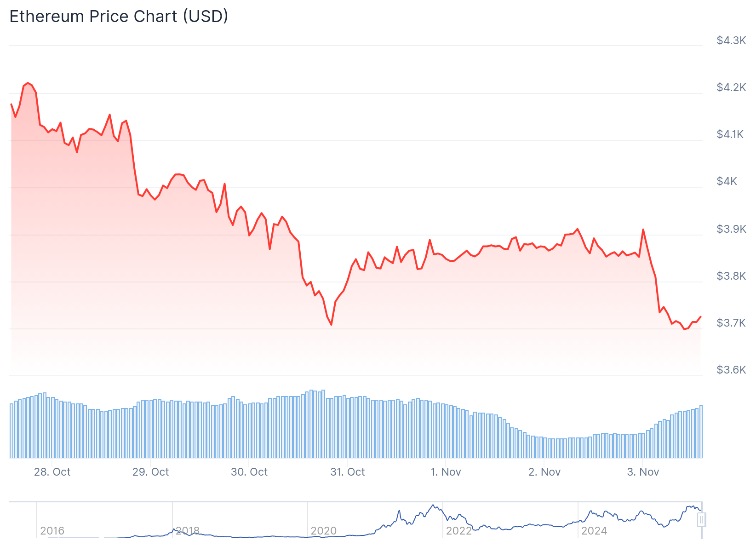The image size is (756, 552).
Task: Click the 3. Nov date label
Action: coord(642,472)
